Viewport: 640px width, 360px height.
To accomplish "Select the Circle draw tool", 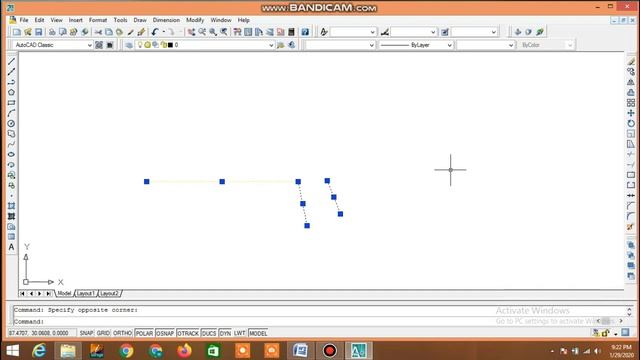I will 11,123.
